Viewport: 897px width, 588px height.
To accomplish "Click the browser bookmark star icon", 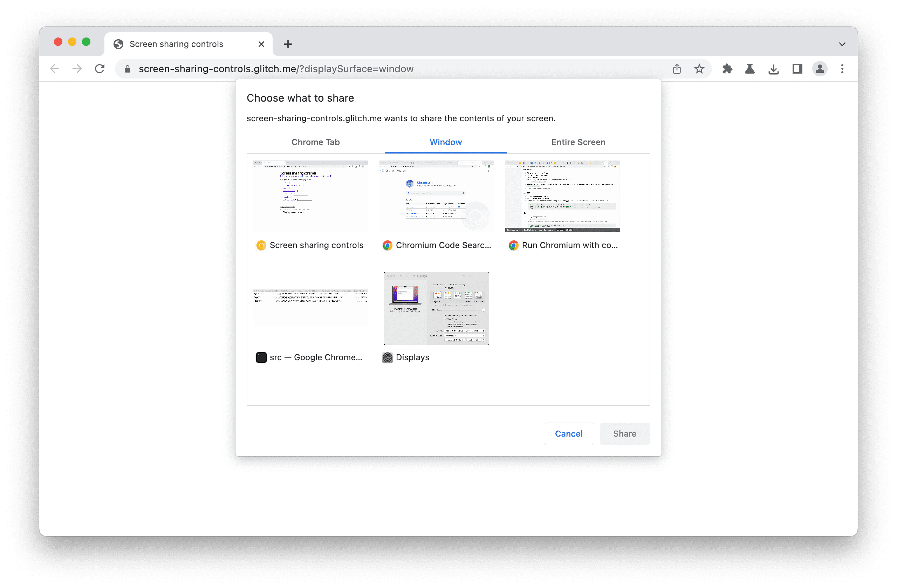I will (x=698, y=68).
